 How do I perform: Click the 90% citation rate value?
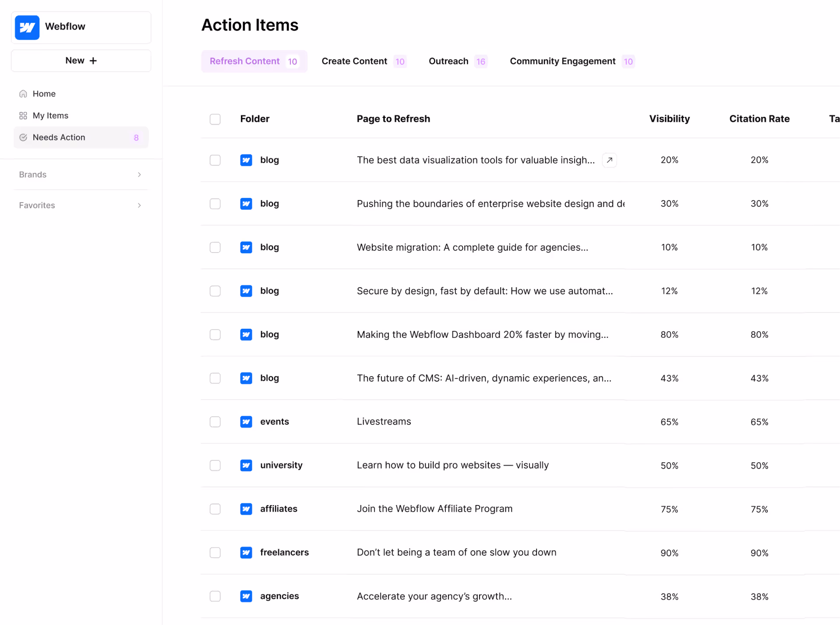[759, 553]
